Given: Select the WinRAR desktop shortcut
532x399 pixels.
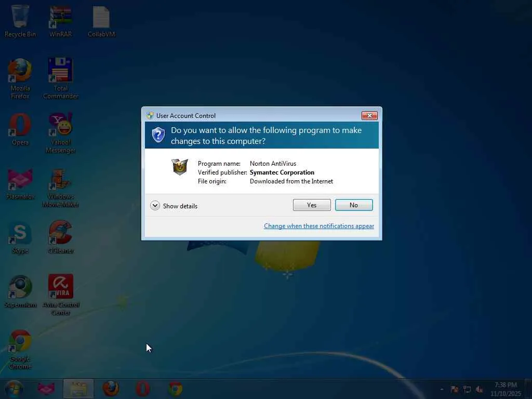Looking at the screenshot, I should point(60,21).
